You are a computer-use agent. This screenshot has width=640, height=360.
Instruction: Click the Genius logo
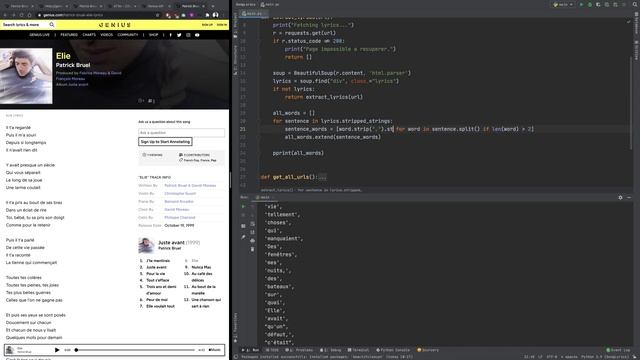pyautogui.click(x=115, y=25)
